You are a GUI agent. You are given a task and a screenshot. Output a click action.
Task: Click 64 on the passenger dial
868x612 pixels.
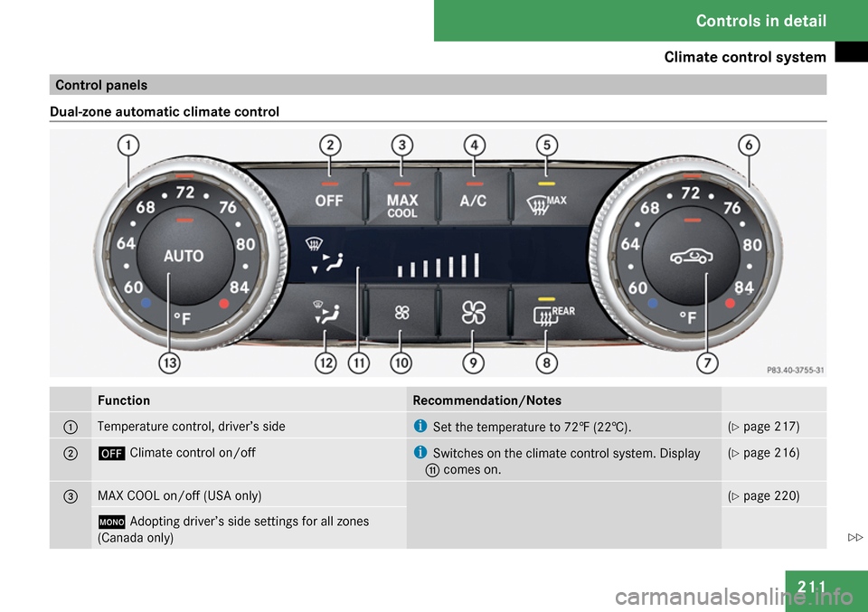point(630,244)
